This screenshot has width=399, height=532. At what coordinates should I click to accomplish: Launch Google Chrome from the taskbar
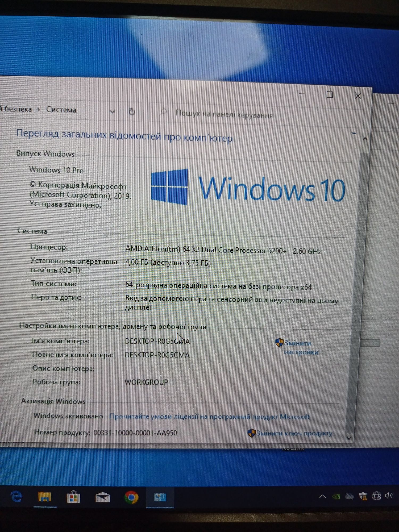tap(131, 497)
